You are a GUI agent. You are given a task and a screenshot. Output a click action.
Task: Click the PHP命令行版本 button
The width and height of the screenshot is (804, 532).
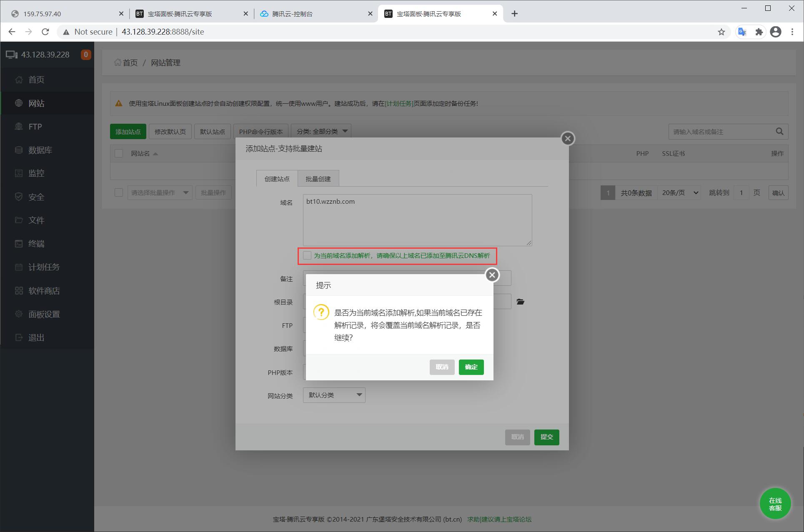coord(261,131)
